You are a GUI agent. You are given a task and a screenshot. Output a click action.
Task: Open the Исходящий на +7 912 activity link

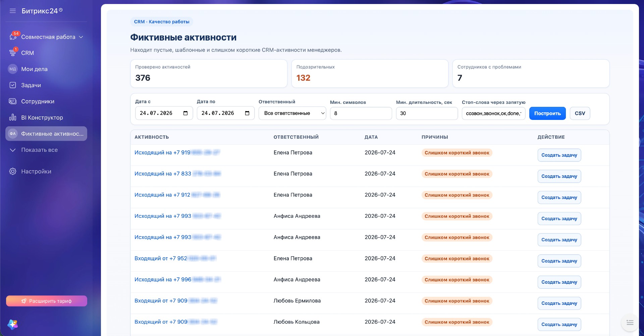click(177, 195)
